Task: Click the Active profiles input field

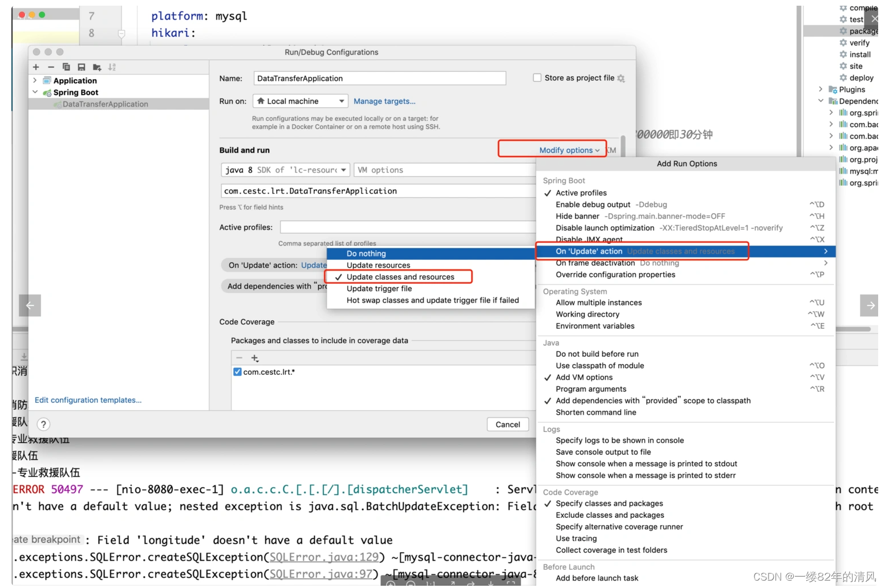Action: [408, 227]
